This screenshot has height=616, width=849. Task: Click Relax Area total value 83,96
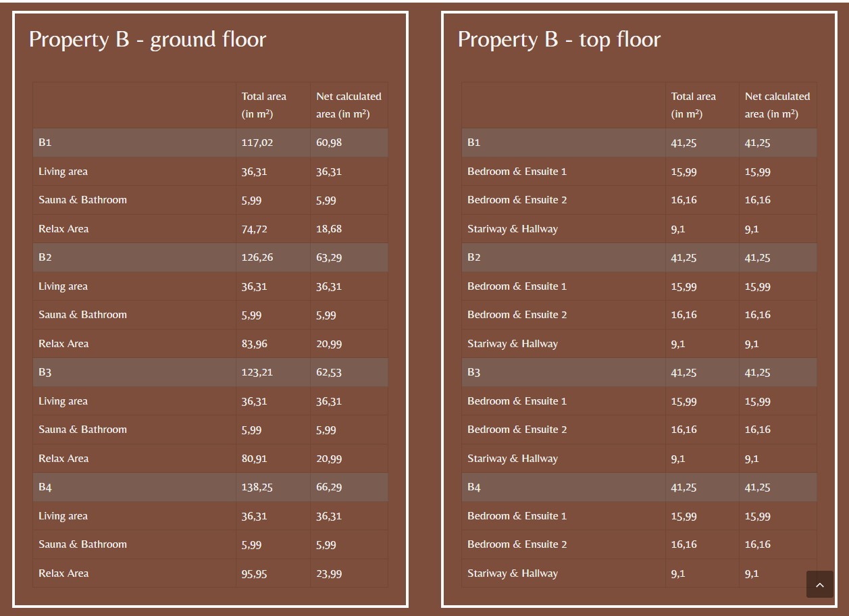tap(254, 344)
